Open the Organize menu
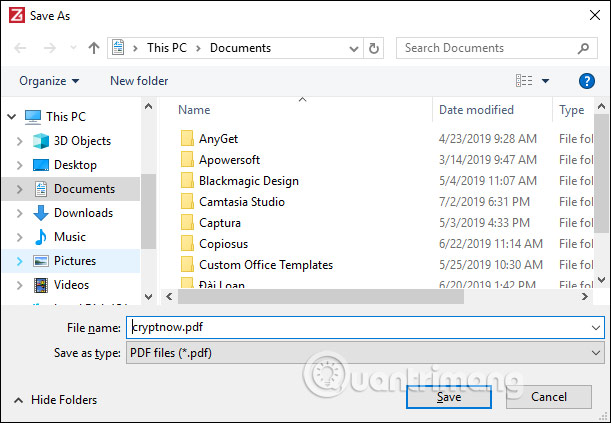611x423 pixels. pos(48,81)
